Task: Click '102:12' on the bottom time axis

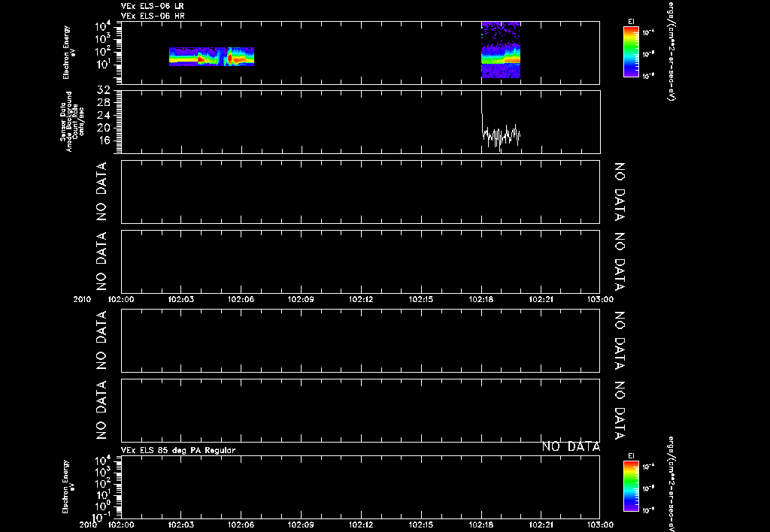Action: (x=361, y=524)
